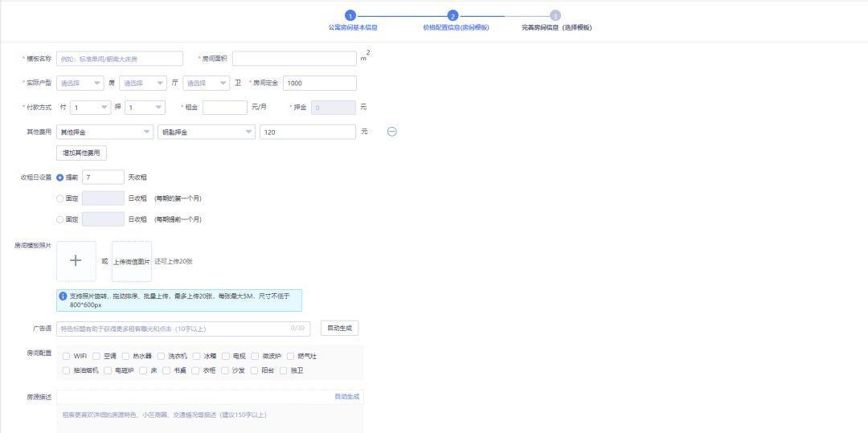Tick the 阳台 checkbox
The image size is (868, 433).
click(x=254, y=370)
